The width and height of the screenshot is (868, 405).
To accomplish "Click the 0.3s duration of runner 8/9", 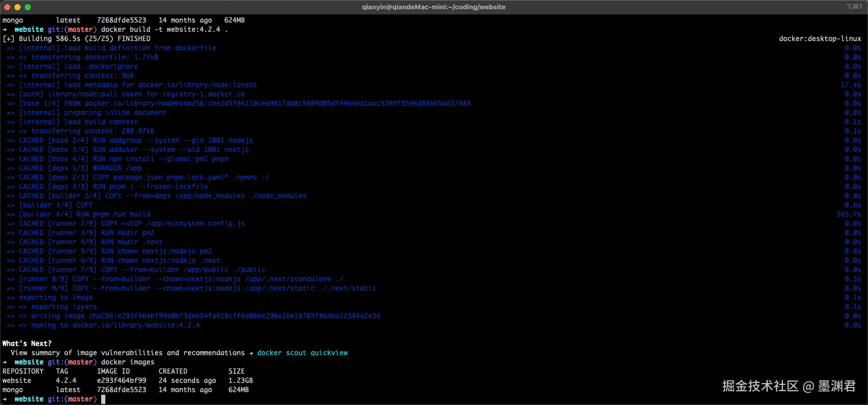I will (853, 279).
